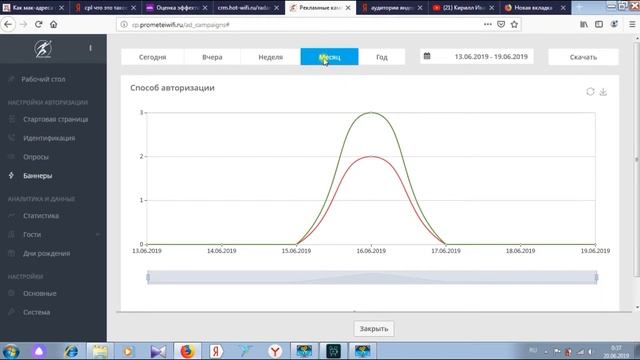Click the taskbar clock
The width and height of the screenshot is (640, 360).
(616, 351)
